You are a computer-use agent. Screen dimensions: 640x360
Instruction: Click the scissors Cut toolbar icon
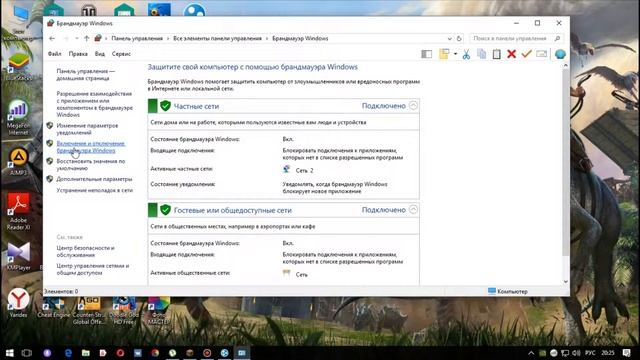tap(466, 54)
